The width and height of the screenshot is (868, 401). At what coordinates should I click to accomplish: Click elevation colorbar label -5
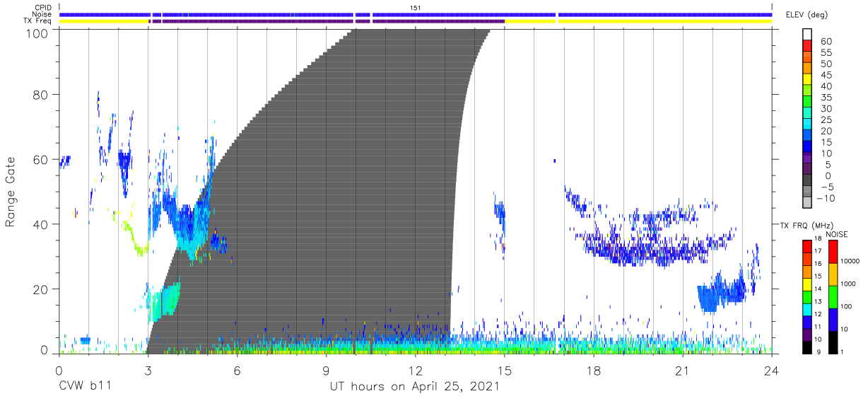click(x=826, y=187)
